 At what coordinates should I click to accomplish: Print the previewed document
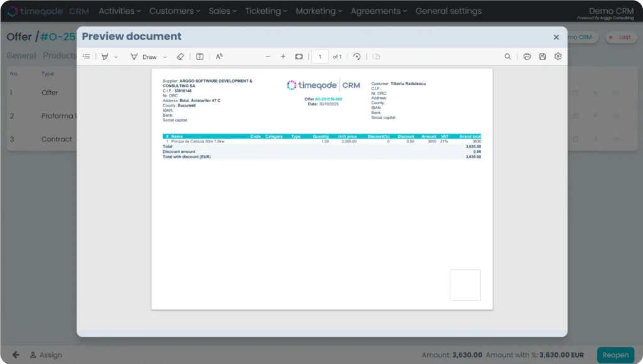coord(527,56)
